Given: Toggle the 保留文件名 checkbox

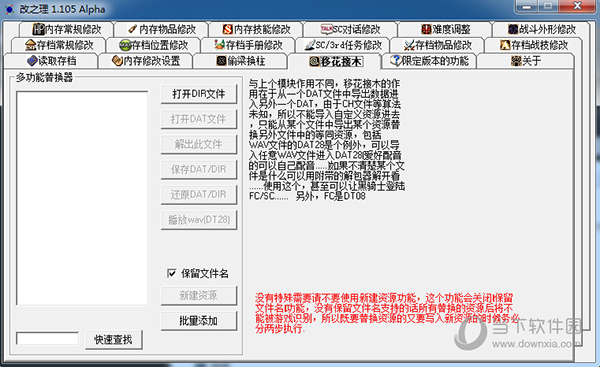Looking at the screenshot, I should pyautogui.click(x=171, y=273).
